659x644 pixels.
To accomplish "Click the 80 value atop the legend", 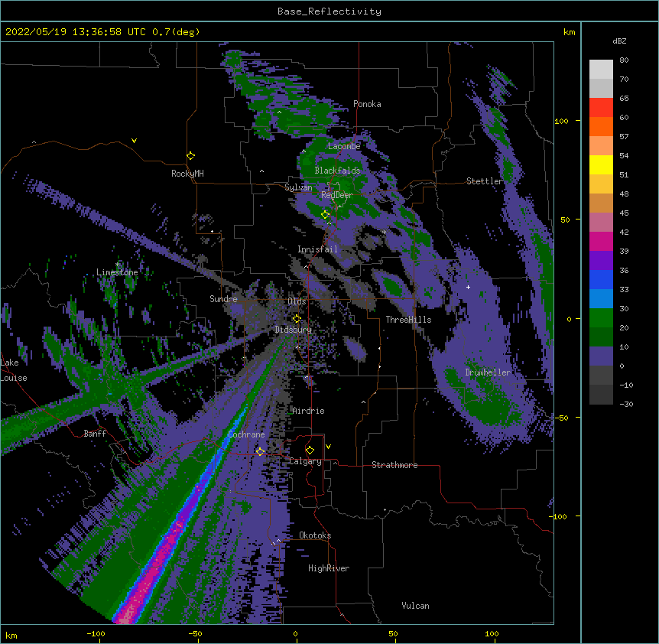I will click(x=624, y=60).
